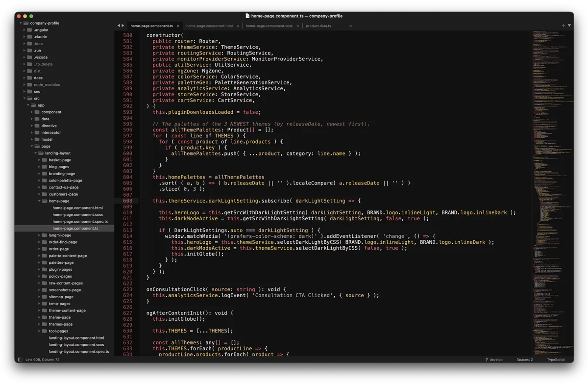
Task: Click line number 623 in gutter
Action: [127, 289]
